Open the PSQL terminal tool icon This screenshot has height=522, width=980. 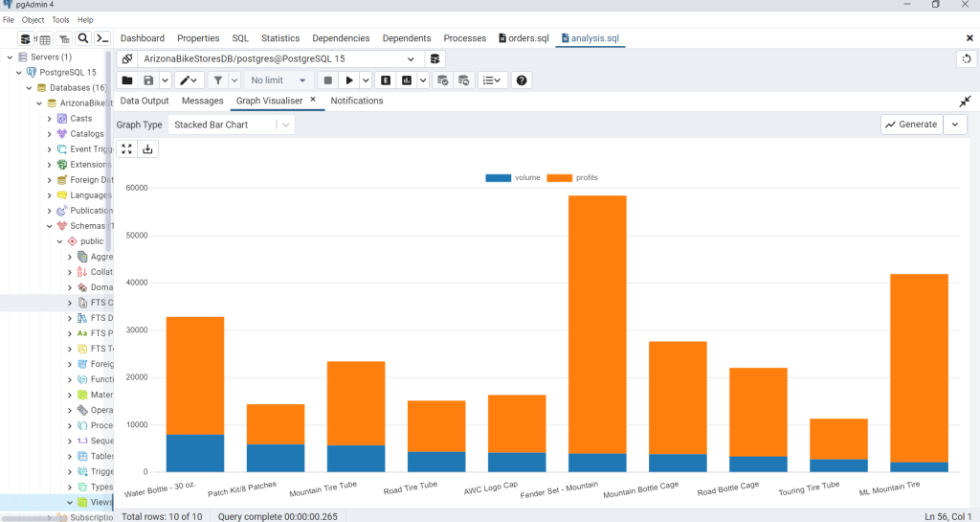click(x=102, y=38)
